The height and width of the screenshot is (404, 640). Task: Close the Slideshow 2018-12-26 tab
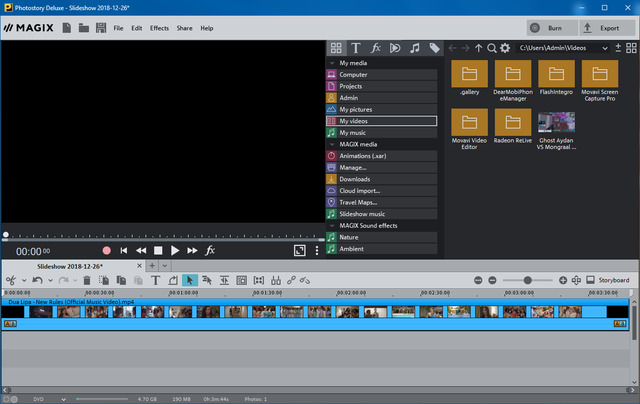coord(139,266)
